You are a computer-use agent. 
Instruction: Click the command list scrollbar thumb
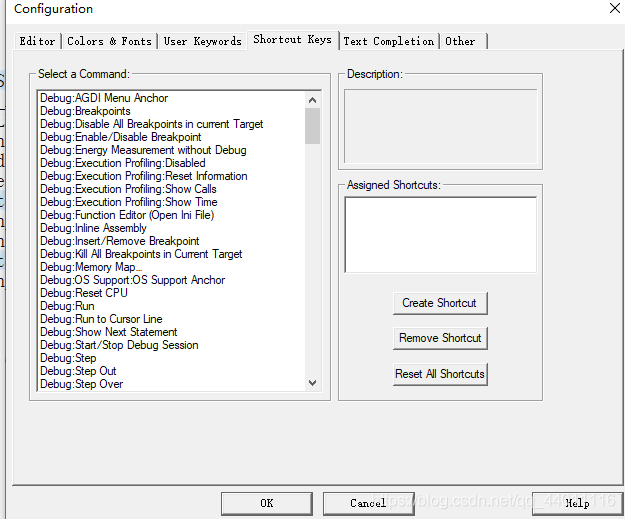click(312, 126)
